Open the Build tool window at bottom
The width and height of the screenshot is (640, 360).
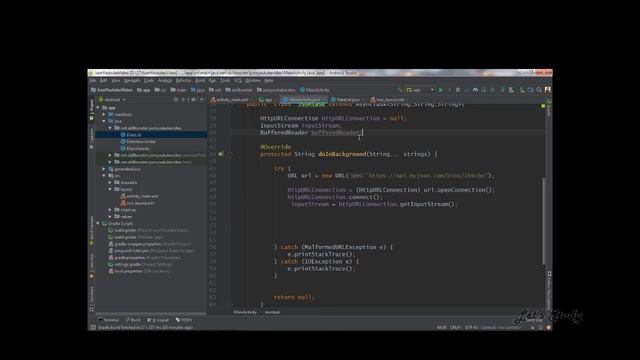click(133, 320)
